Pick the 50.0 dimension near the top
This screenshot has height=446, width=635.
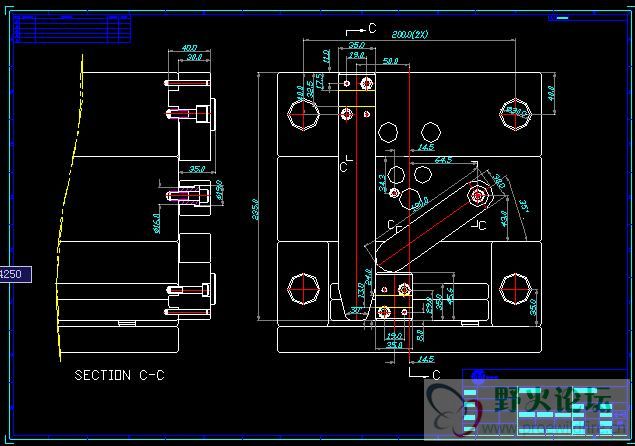[390, 61]
